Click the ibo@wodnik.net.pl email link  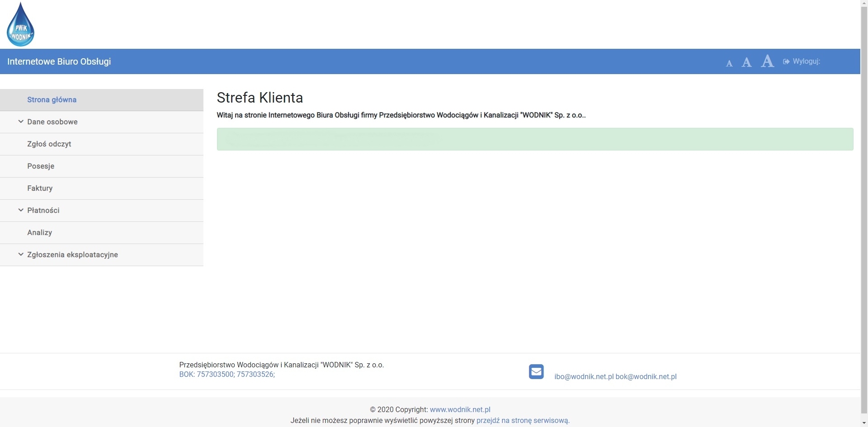[584, 377]
